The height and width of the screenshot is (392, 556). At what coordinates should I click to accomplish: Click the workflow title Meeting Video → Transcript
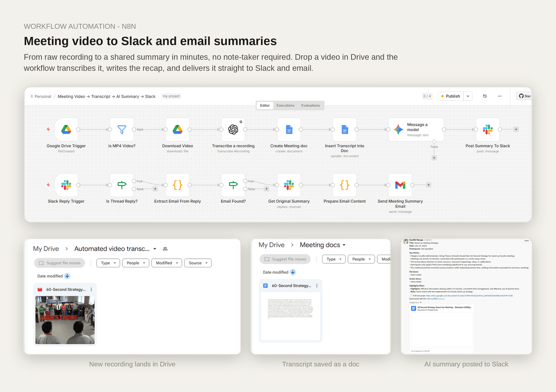(x=106, y=96)
